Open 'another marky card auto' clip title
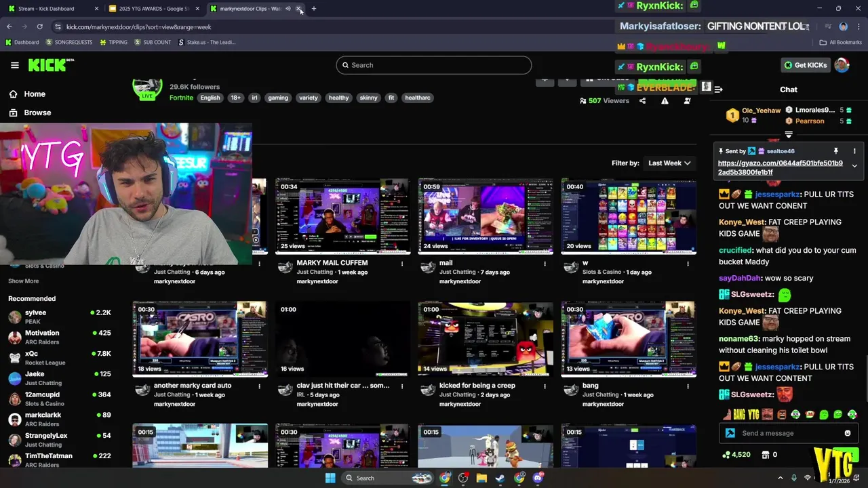Image resolution: width=868 pixels, height=488 pixels. (193, 386)
